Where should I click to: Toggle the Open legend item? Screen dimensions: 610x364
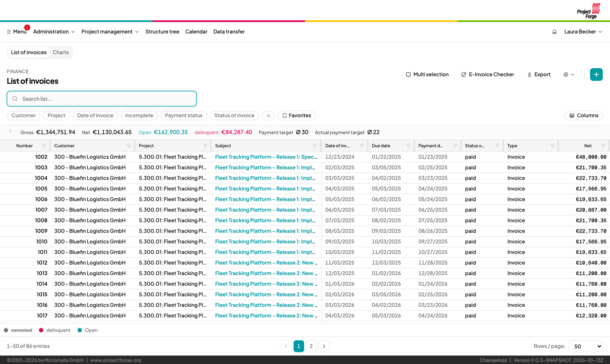coord(87,330)
